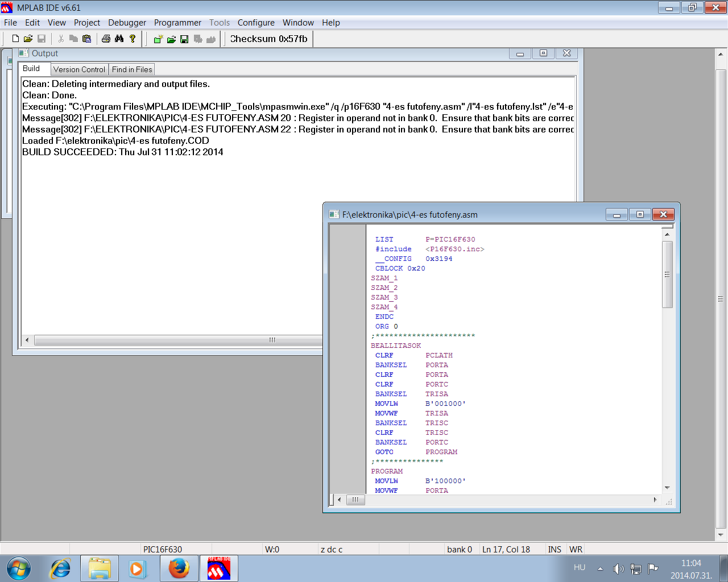728x582 pixels.
Task: Open the Configure menu
Action: coord(256,23)
